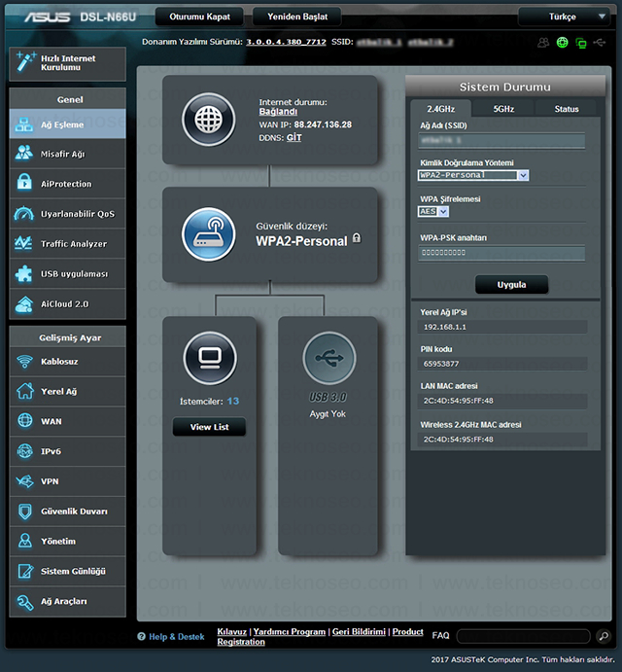Click the View List clients button

pyautogui.click(x=210, y=427)
